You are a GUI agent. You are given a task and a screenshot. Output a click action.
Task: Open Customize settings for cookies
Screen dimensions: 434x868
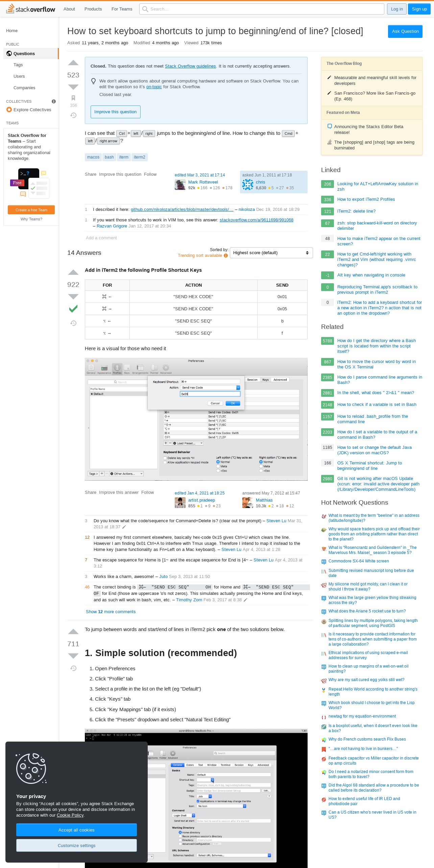tap(76, 845)
